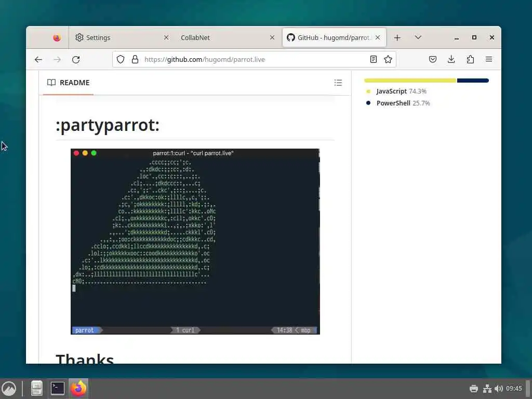
Task: Click the show desktop strip at panel end
Action: pos(528,389)
